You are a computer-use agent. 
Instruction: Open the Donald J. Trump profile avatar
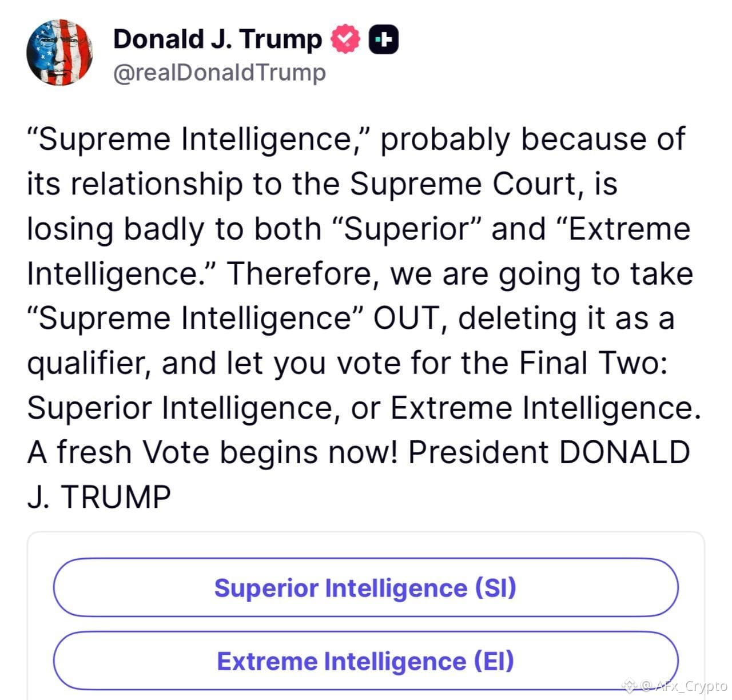pos(59,53)
